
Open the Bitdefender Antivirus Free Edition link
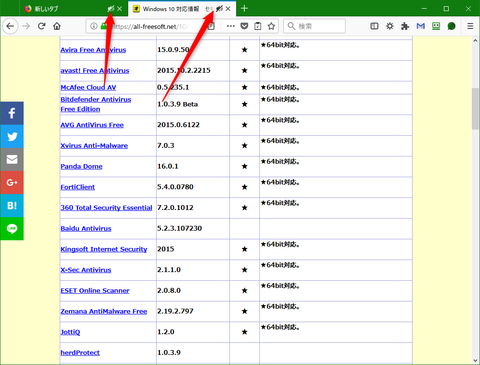(x=96, y=104)
